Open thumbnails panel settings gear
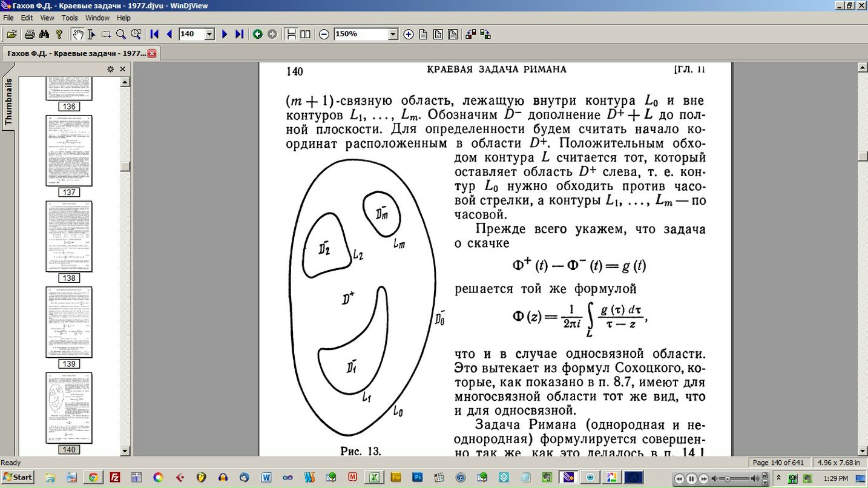The width and height of the screenshot is (868, 488). [110, 70]
